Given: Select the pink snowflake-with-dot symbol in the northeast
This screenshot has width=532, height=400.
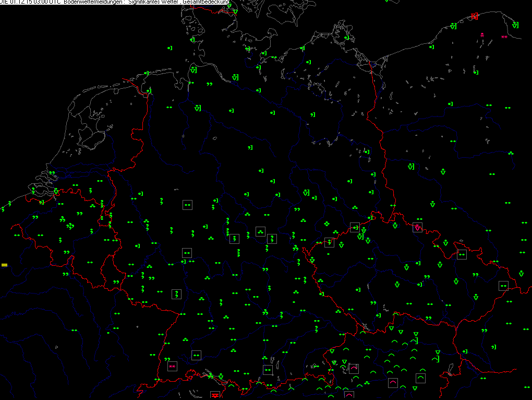Looking at the screenshot, I should [482, 35].
